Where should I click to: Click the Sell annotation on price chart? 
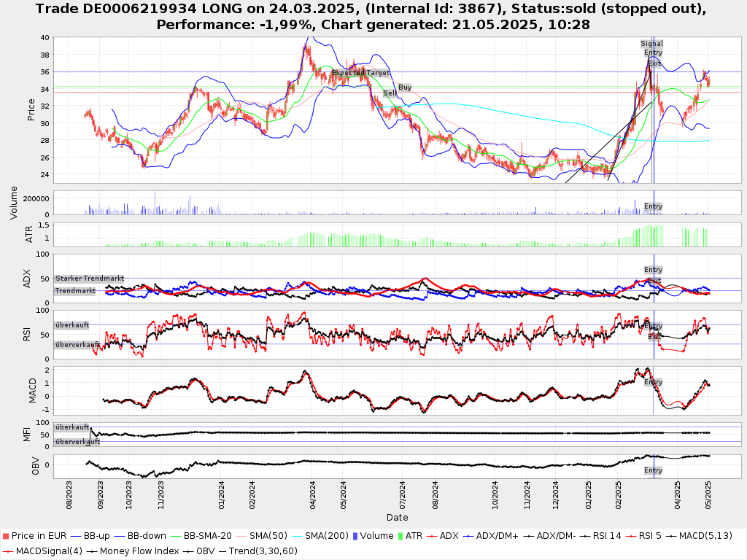click(390, 93)
